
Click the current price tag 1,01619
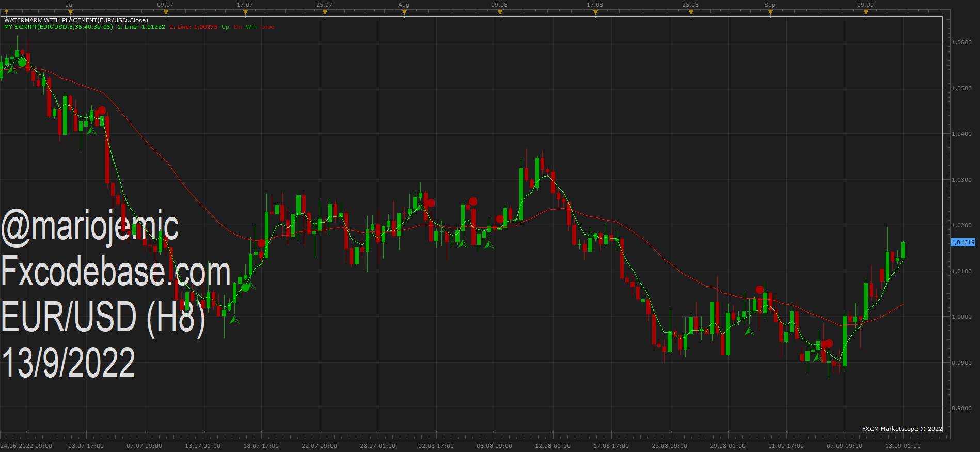click(963, 242)
